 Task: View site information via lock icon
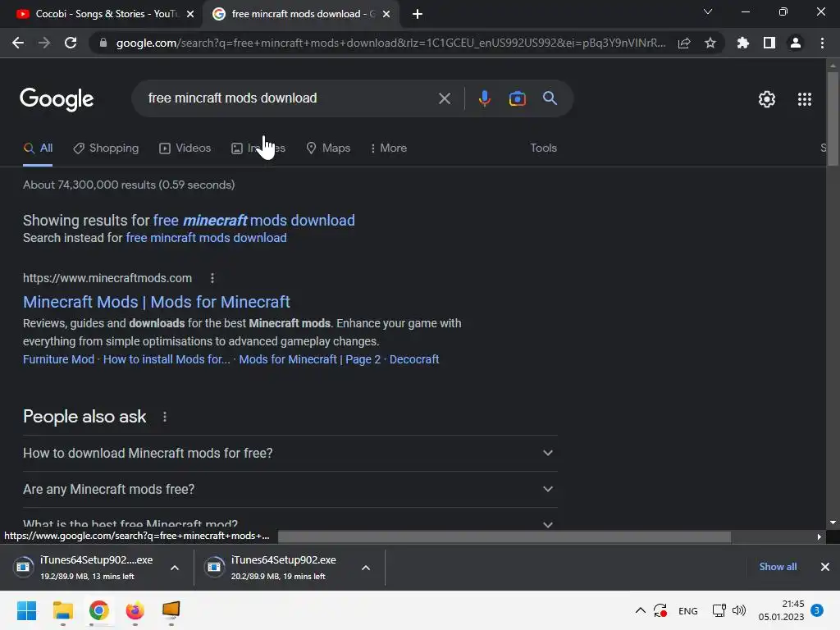pos(103,43)
